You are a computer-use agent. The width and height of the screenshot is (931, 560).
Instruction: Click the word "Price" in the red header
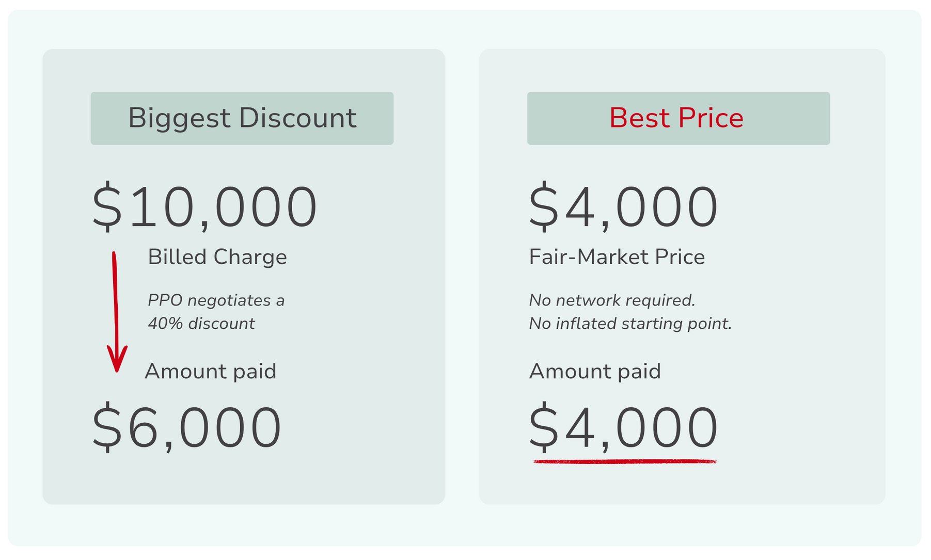711,118
